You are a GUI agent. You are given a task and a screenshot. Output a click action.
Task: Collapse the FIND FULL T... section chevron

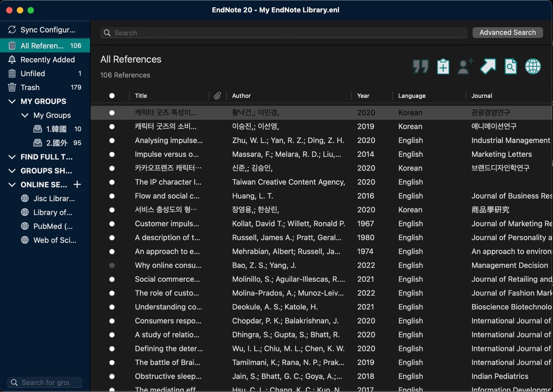point(12,157)
